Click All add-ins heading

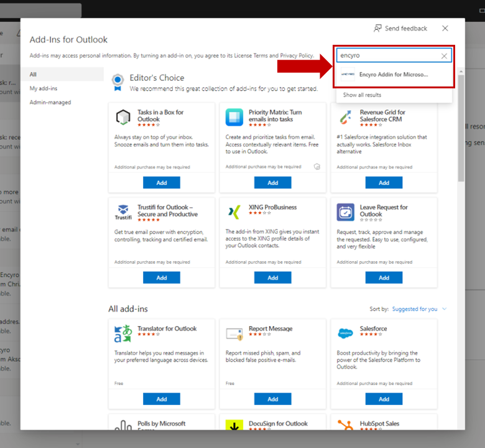click(128, 309)
